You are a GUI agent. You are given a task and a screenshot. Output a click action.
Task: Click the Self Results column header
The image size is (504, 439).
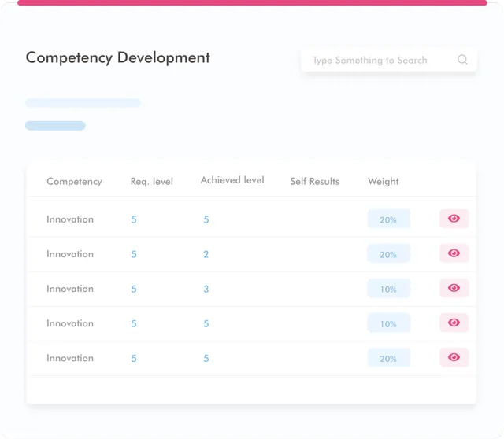(x=314, y=182)
